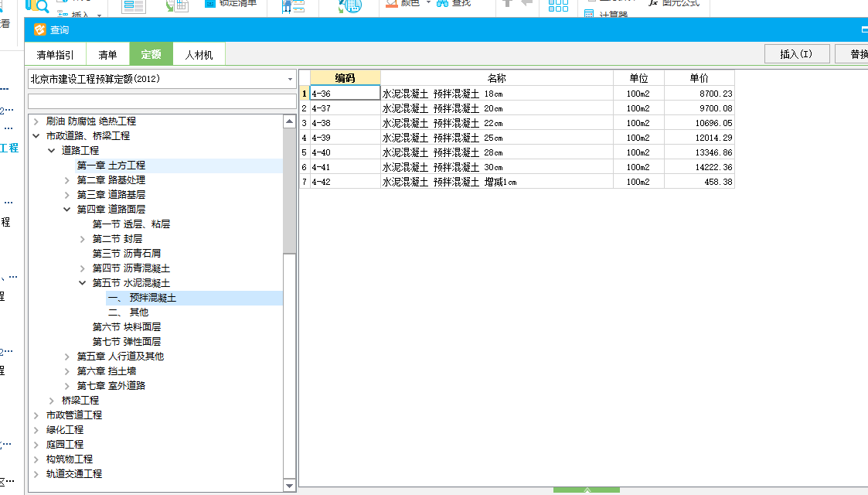Expand the 市政管道工程 chevron
Screen dimensions: 868x495
[x=36, y=415]
